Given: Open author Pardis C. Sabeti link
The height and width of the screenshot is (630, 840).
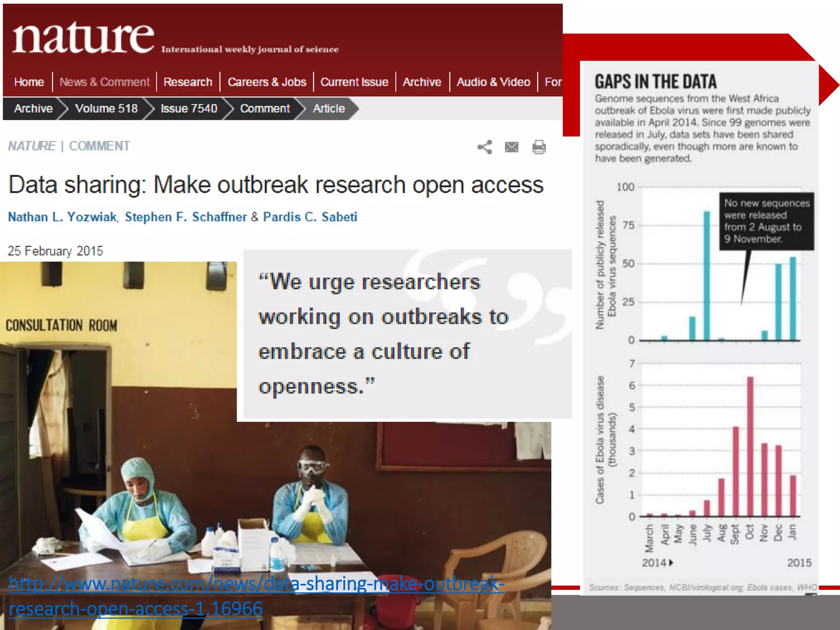Looking at the screenshot, I should tap(310, 217).
